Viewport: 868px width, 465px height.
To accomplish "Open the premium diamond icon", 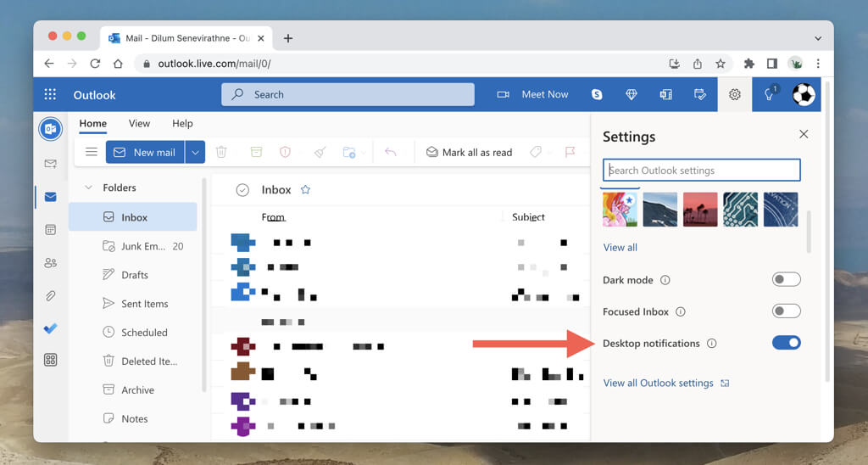I will (631, 95).
